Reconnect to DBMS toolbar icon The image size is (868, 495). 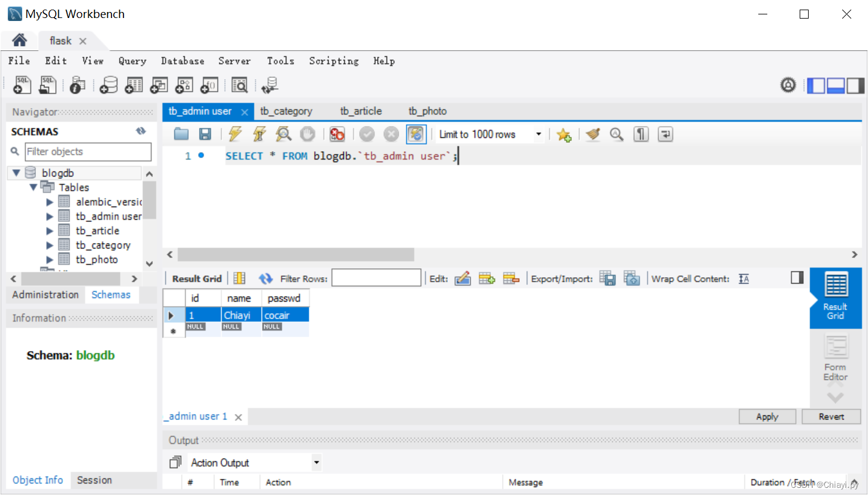click(270, 85)
